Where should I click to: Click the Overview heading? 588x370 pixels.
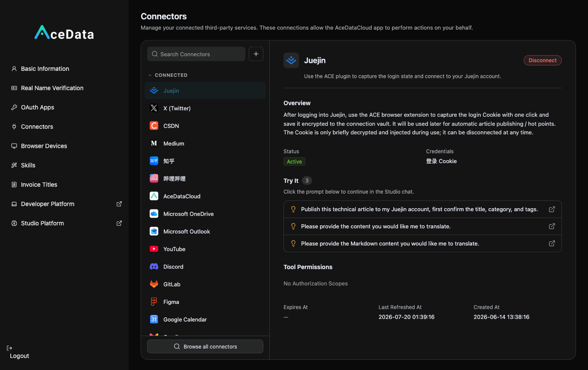click(297, 103)
